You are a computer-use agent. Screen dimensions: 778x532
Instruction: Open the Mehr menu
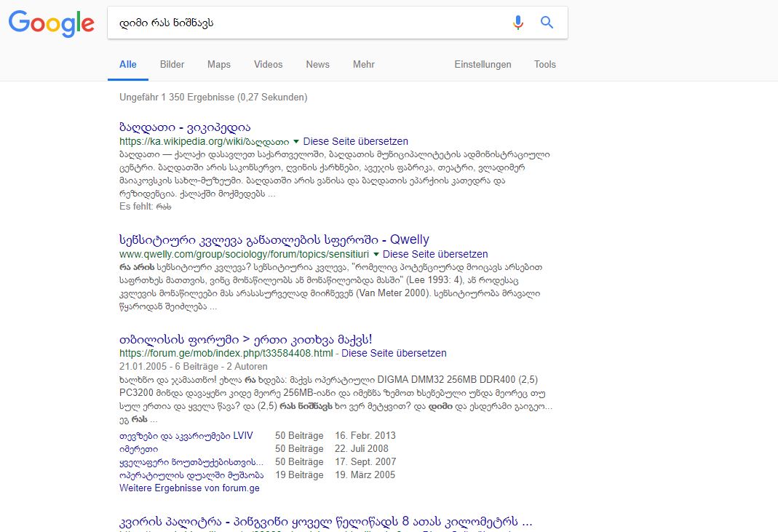364,65
